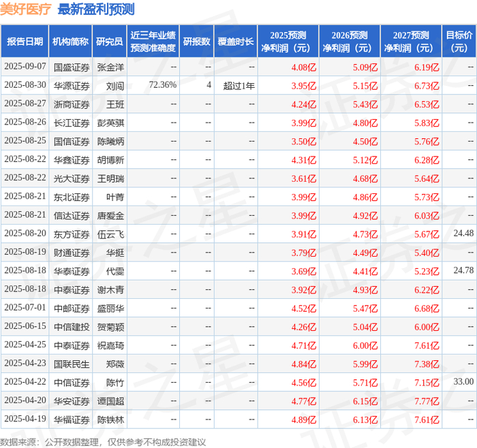This screenshot has height=448, width=477.
Task: Click researcher 胡博新
Action: pos(110,160)
